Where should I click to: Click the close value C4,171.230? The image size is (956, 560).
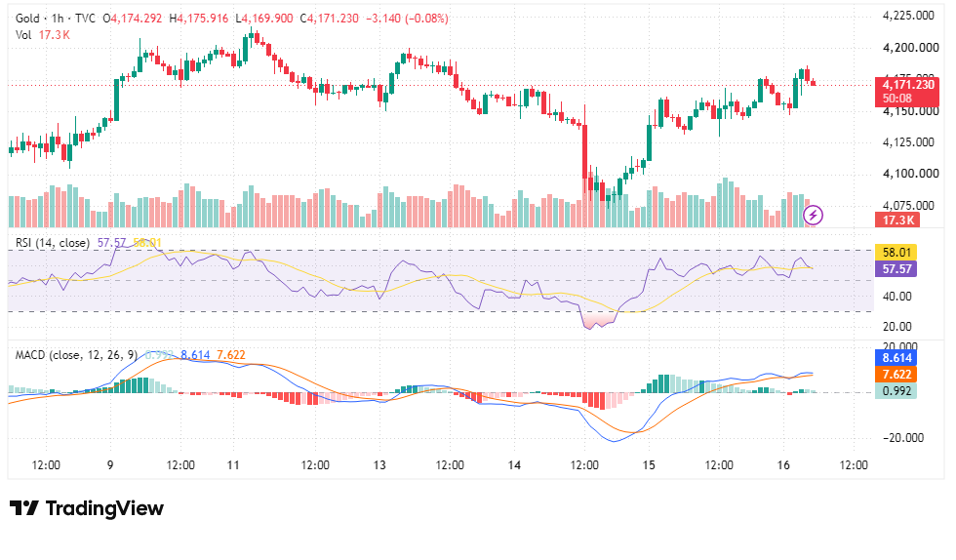tap(330, 19)
